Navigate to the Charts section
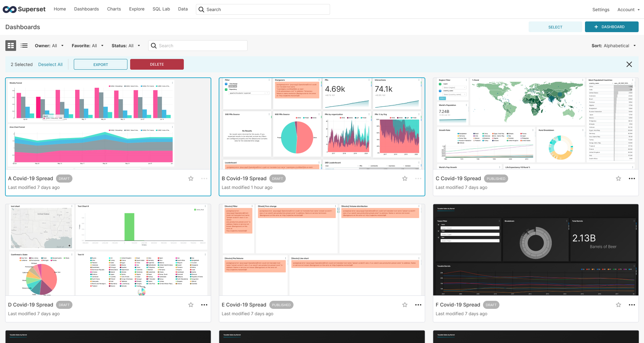 [x=114, y=9]
